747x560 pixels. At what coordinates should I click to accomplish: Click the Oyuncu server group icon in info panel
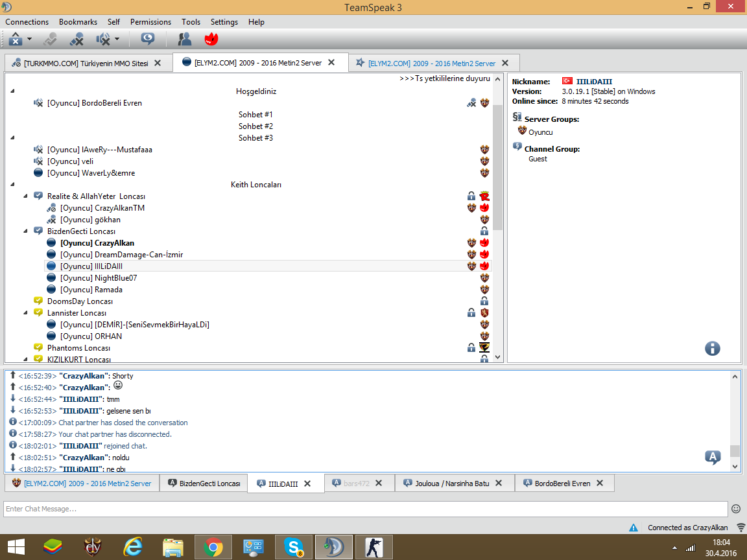[x=522, y=130]
